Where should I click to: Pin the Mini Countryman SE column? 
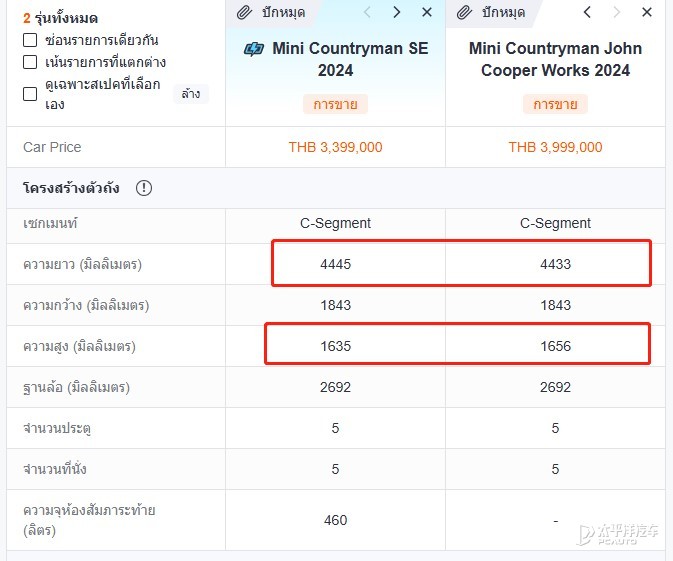coord(271,12)
